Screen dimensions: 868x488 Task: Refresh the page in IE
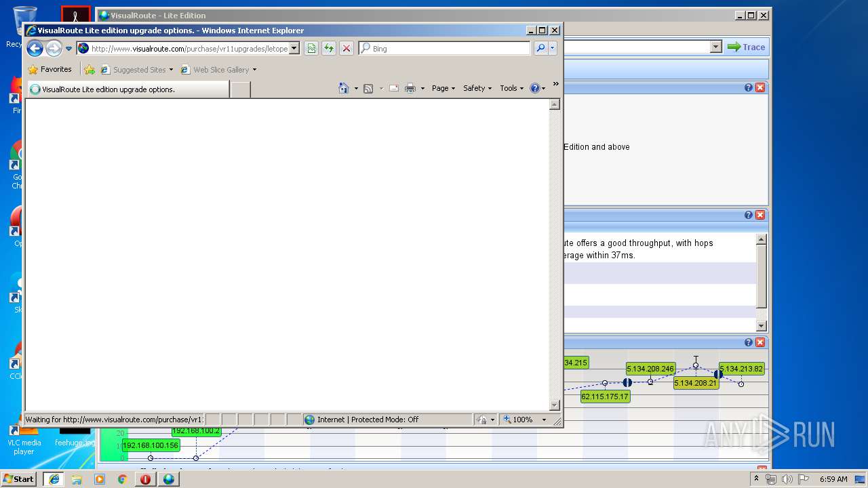(329, 48)
